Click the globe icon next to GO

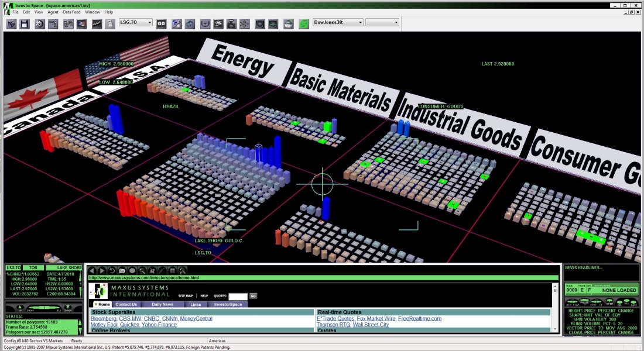[x=190, y=24]
